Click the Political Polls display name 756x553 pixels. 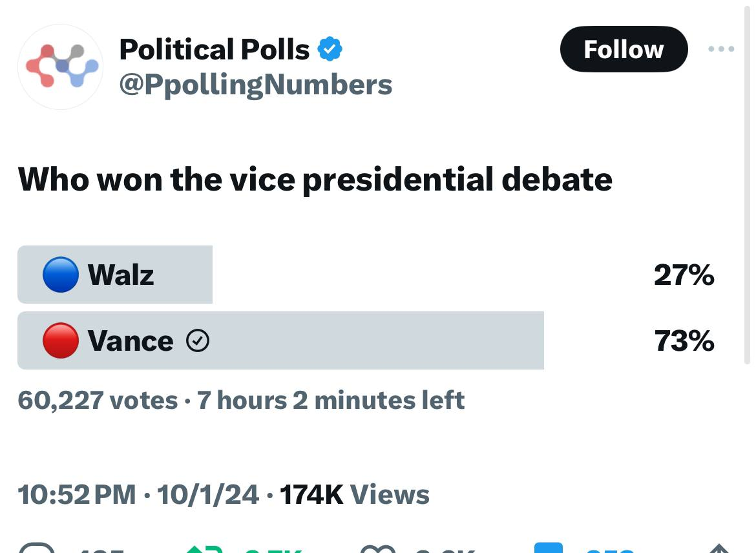pos(213,48)
